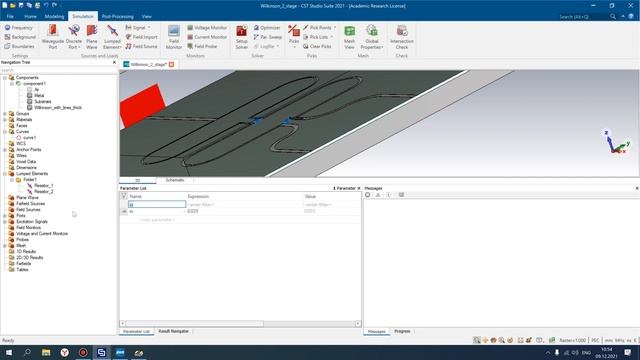The height and width of the screenshot is (360, 640).
Task: Open Windows Start menu
Action: (x=9, y=352)
